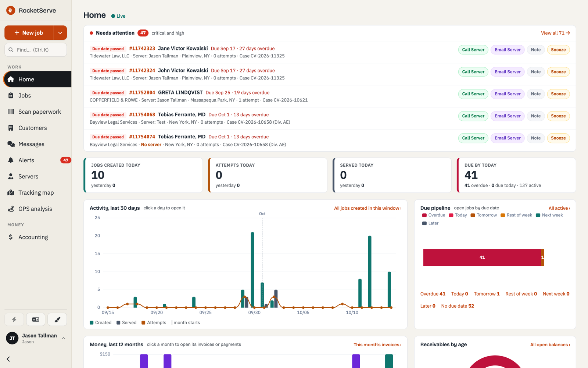Open All open balances link
The height and width of the screenshot is (368, 588).
(550, 345)
